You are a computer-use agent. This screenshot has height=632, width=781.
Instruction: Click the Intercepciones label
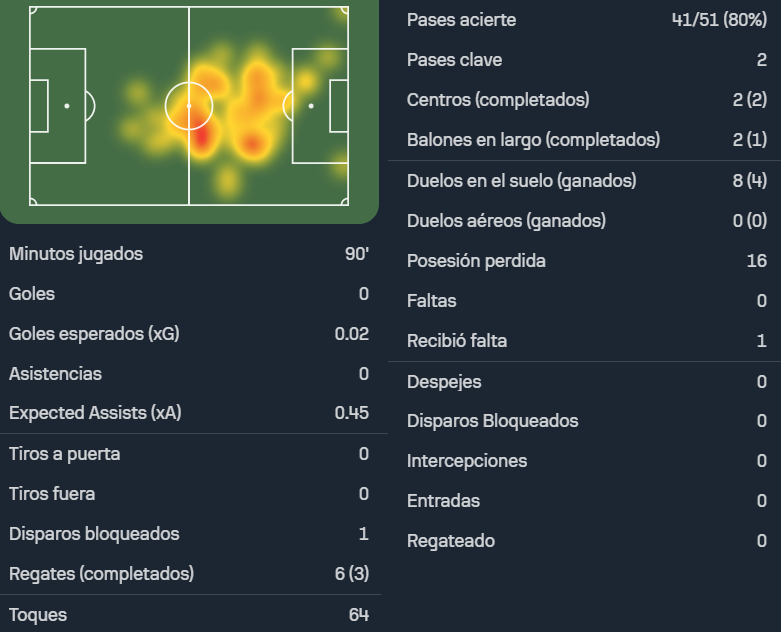coord(467,461)
